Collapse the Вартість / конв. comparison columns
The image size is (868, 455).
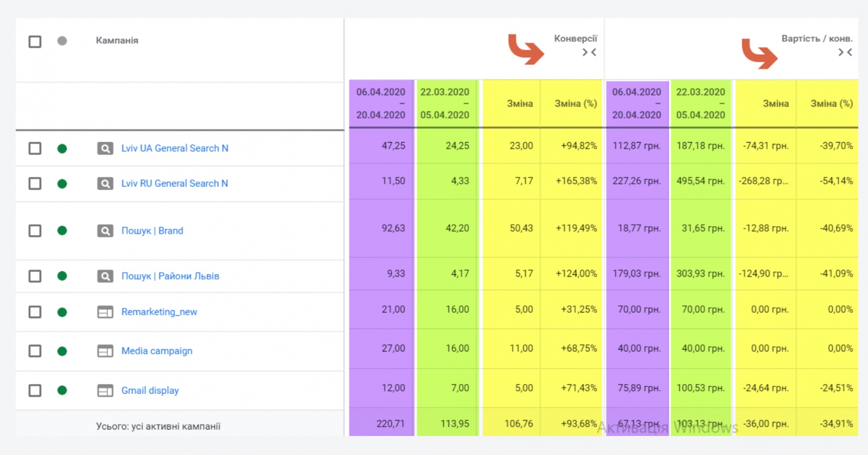coord(845,53)
